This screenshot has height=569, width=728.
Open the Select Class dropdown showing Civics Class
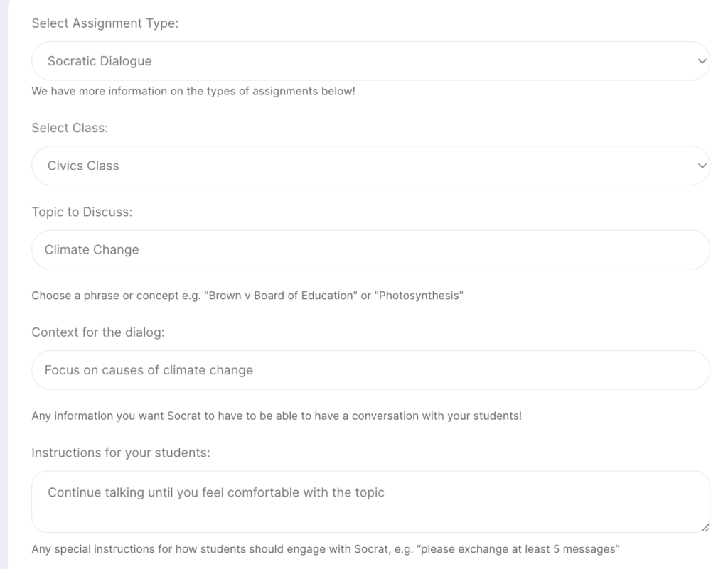click(370, 166)
